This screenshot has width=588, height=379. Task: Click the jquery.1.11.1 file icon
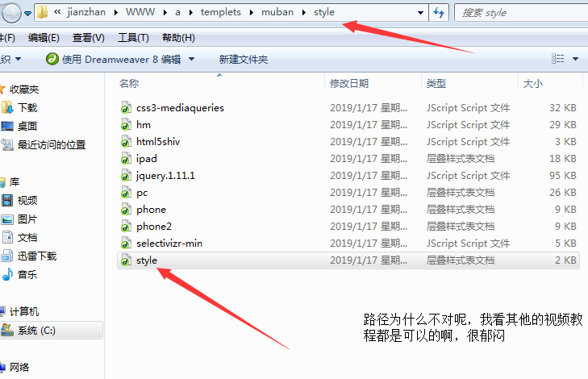(x=126, y=176)
